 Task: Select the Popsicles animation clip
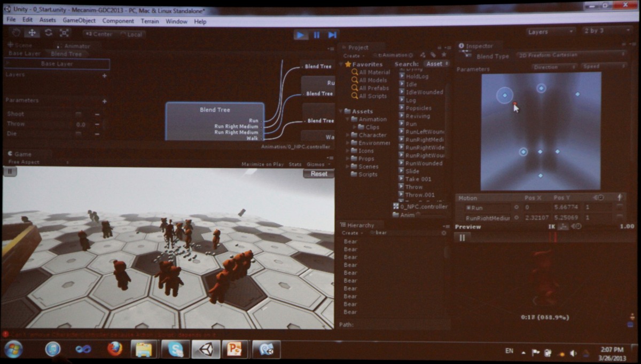tap(415, 108)
